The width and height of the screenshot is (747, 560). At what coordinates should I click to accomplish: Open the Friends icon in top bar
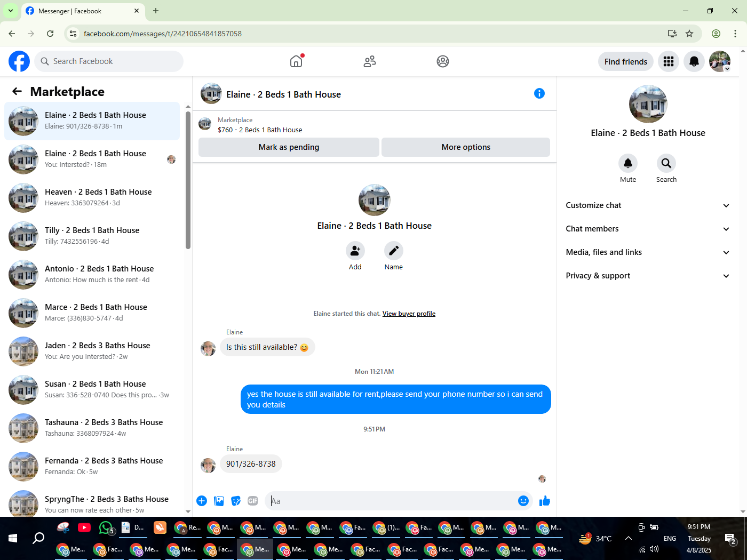(x=370, y=61)
